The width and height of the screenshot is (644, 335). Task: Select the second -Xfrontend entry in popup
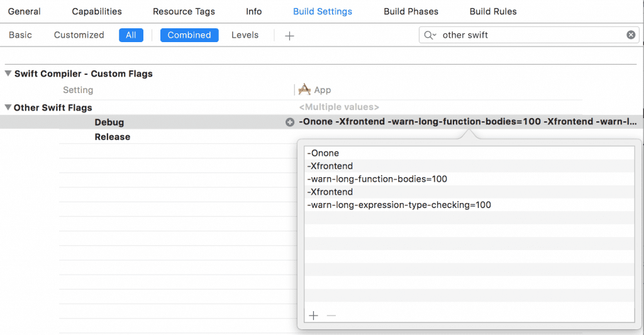pyautogui.click(x=469, y=192)
